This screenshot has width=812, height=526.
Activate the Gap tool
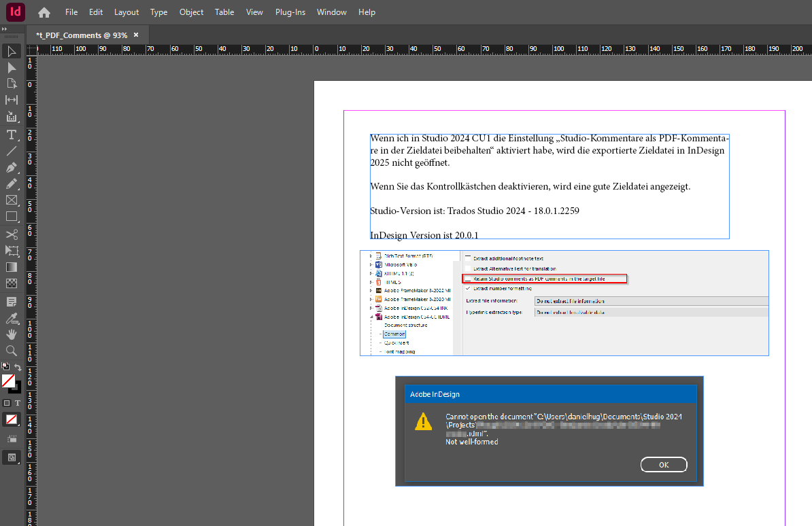pyautogui.click(x=12, y=100)
